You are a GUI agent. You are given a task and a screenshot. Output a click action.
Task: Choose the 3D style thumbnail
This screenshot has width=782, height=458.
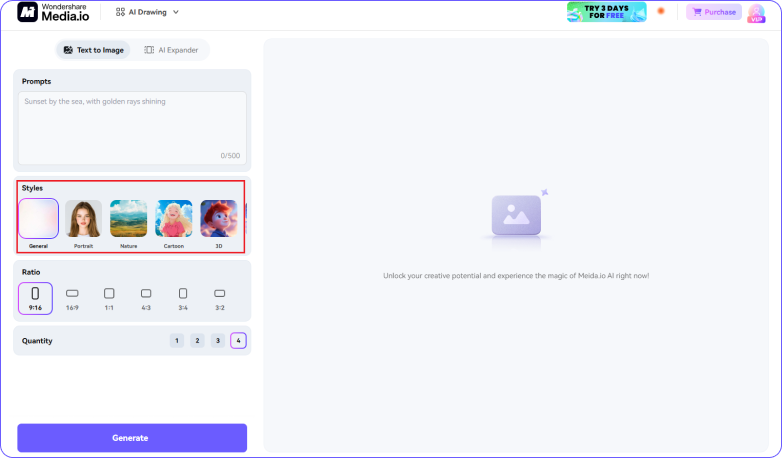(x=218, y=218)
